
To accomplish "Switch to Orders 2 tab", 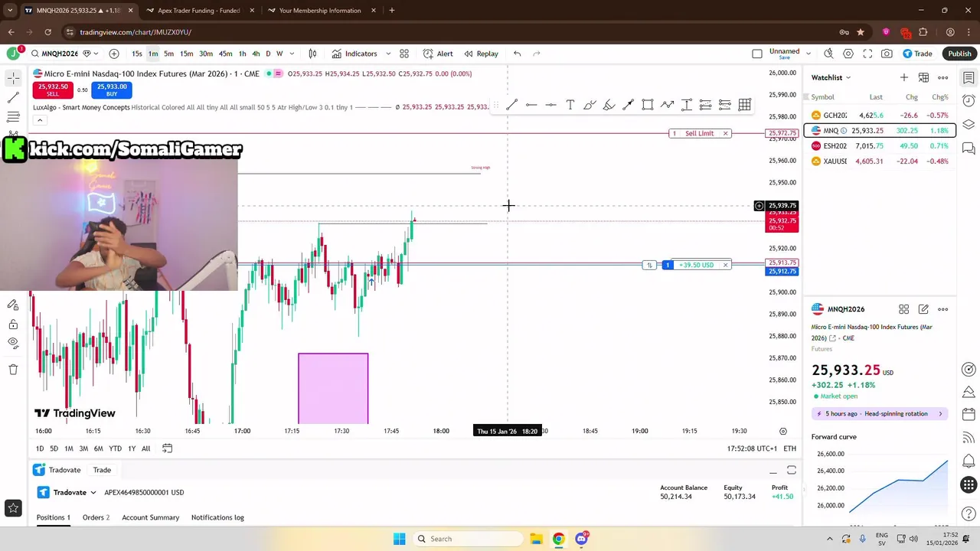I will 96,517.
